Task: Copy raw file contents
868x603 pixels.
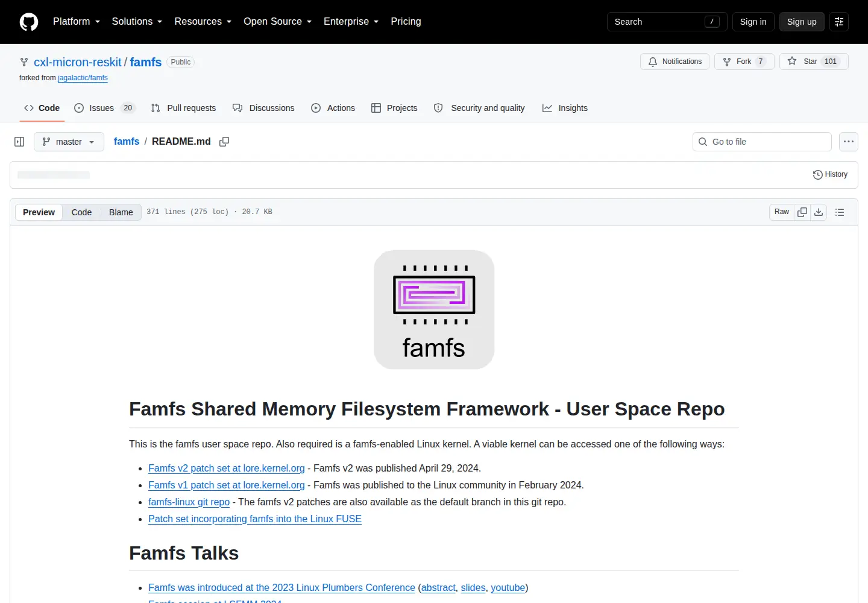Action: pos(802,212)
